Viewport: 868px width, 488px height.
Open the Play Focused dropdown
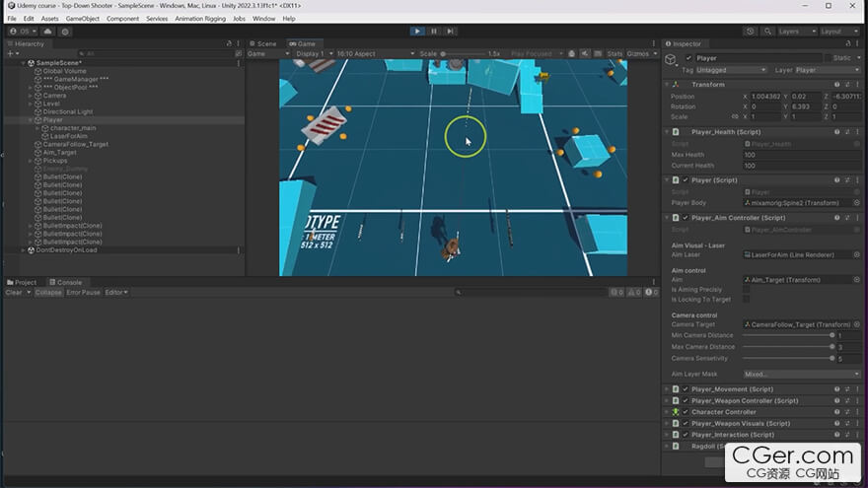coord(536,53)
